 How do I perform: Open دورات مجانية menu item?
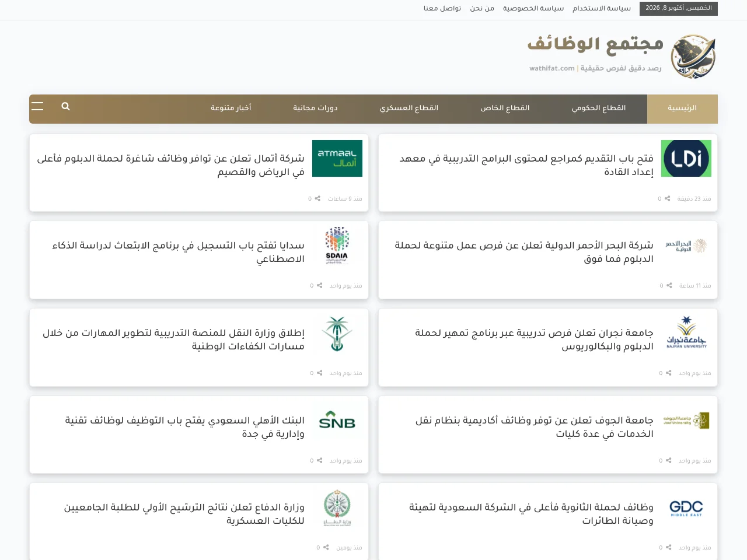pos(315,108)
